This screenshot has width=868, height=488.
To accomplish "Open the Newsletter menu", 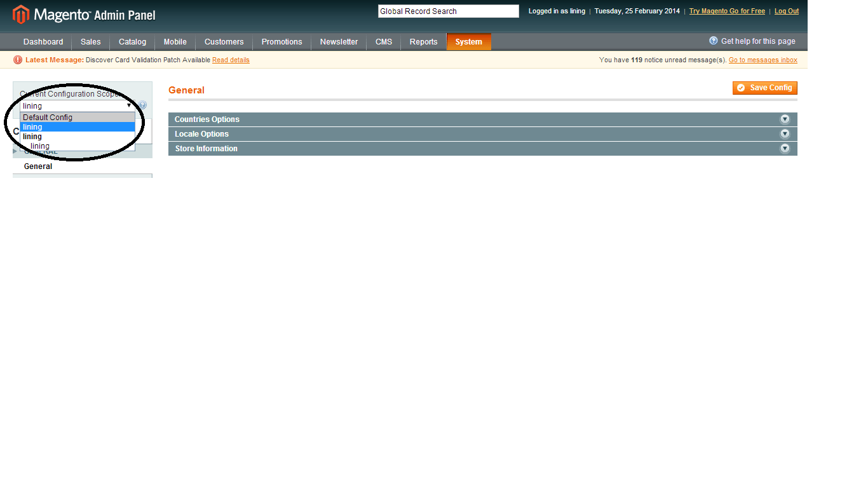I will tap(339, 42).
